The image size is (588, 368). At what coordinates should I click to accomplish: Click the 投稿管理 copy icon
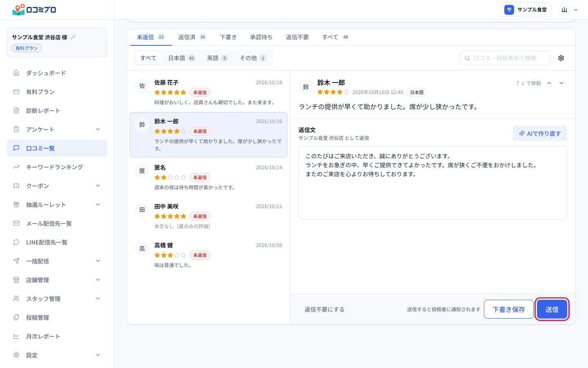(x=16, y=317)
